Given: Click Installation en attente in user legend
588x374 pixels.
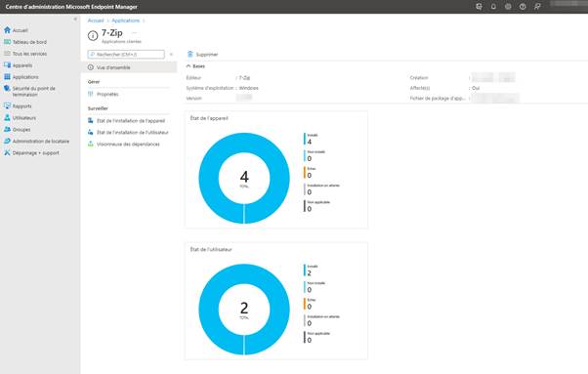Looking at the screenshot, I should [x=323, y=316].
